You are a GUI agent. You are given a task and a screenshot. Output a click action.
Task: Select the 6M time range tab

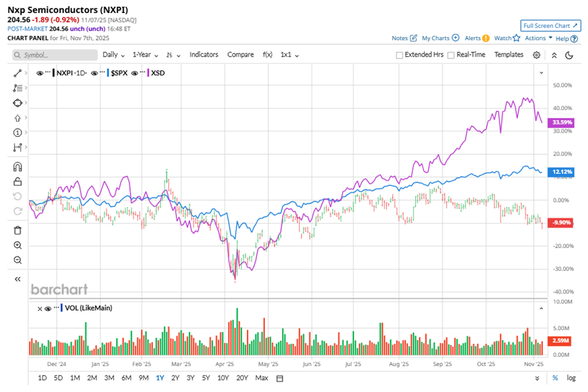point(126,378)
